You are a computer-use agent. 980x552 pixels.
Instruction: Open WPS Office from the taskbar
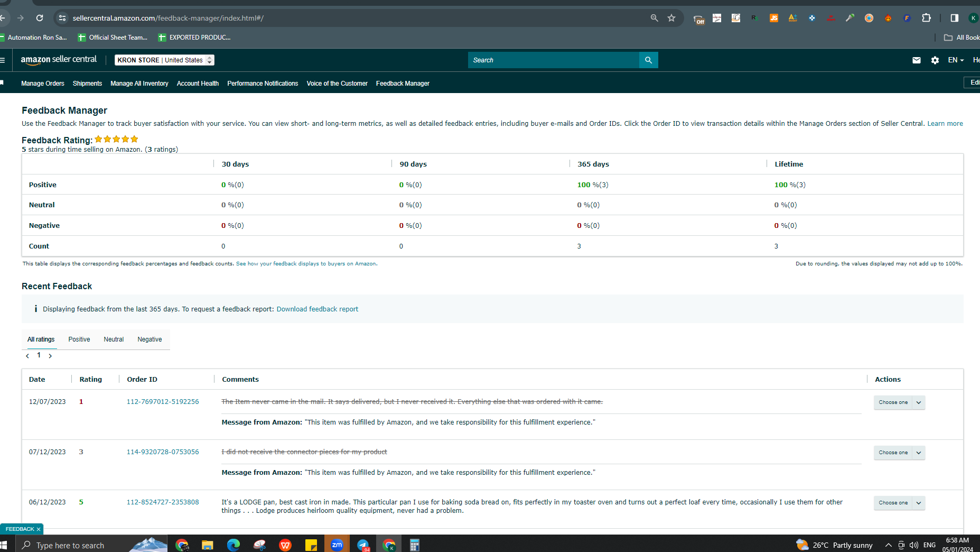pyautogui.click(x=285, y=545)
